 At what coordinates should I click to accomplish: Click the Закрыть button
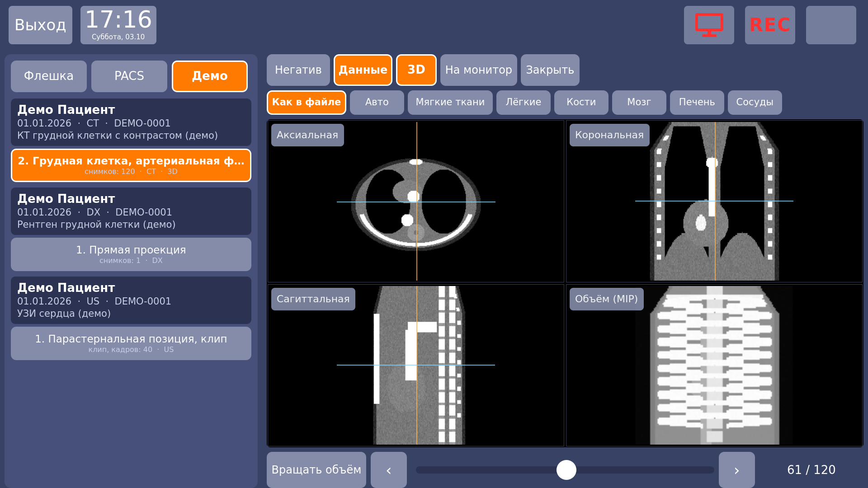(x=550, y=70)
